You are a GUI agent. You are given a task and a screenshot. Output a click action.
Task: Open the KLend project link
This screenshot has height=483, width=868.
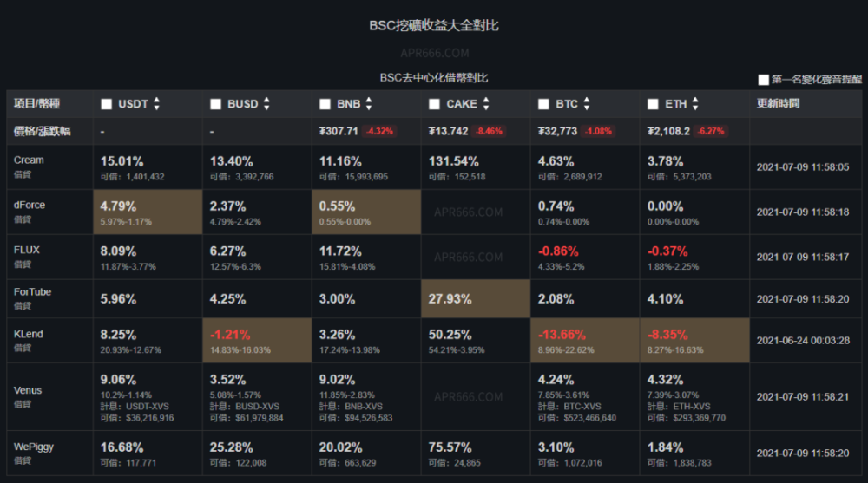point(29,334)
